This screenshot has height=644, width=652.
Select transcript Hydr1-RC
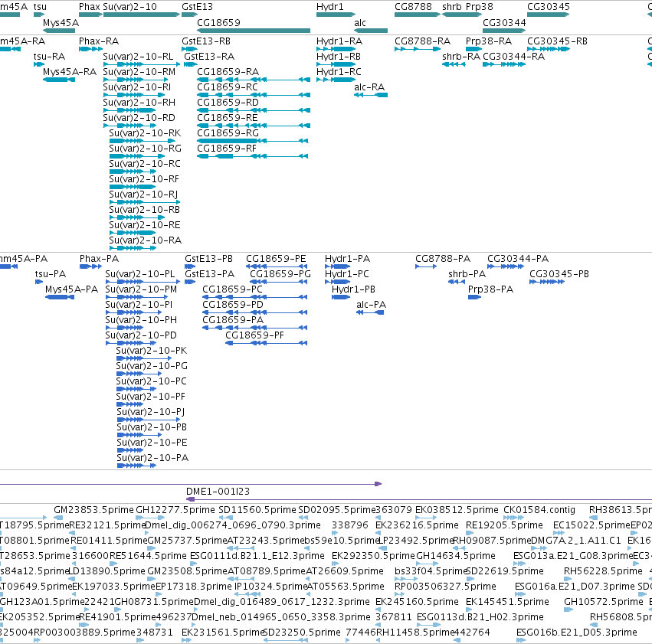tap(339, 72)
